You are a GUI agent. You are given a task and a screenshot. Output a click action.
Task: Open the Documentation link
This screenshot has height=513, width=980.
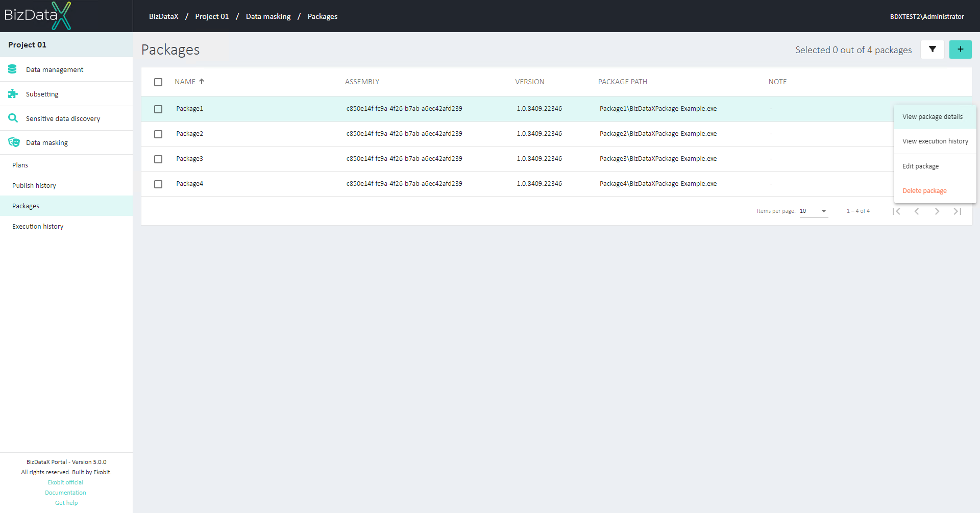65,493
